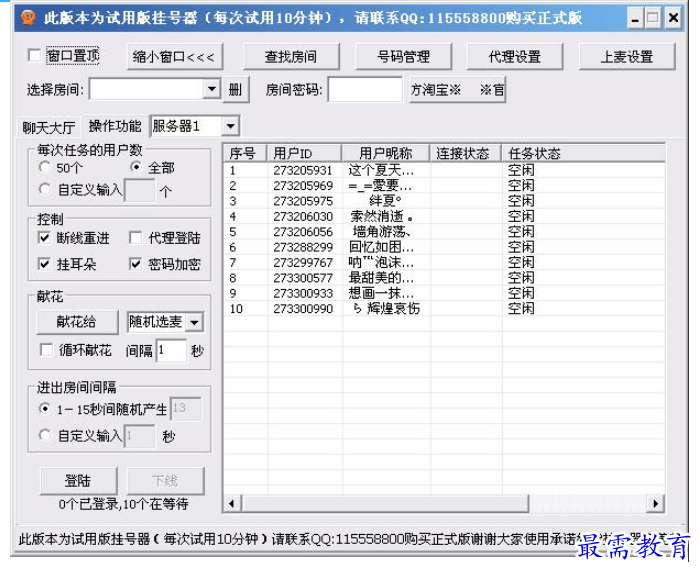Screen dimensions: 699x578
Task: Enable the 窗口置顶 checkbox
Action: 34,55
